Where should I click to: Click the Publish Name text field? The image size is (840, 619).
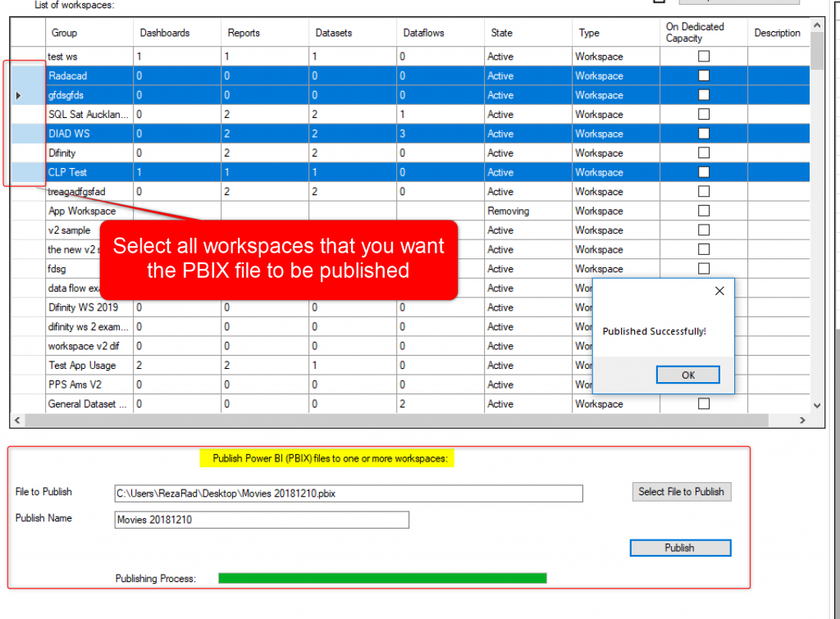pos(261,520)
